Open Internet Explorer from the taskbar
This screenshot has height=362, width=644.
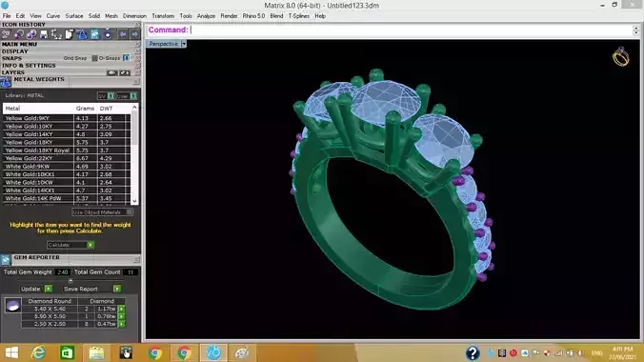[x=39, y=353]
